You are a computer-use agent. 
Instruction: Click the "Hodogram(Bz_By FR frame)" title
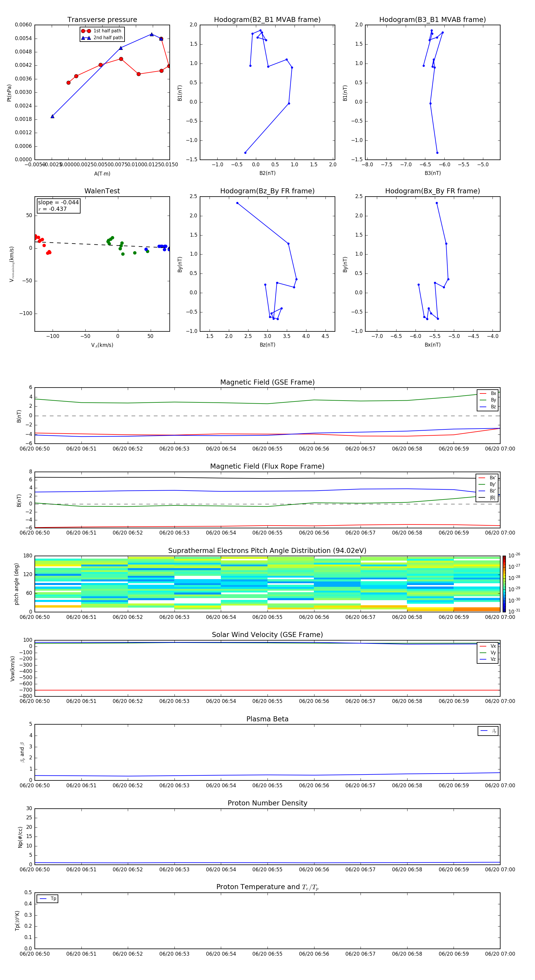[x=267, y=191]
